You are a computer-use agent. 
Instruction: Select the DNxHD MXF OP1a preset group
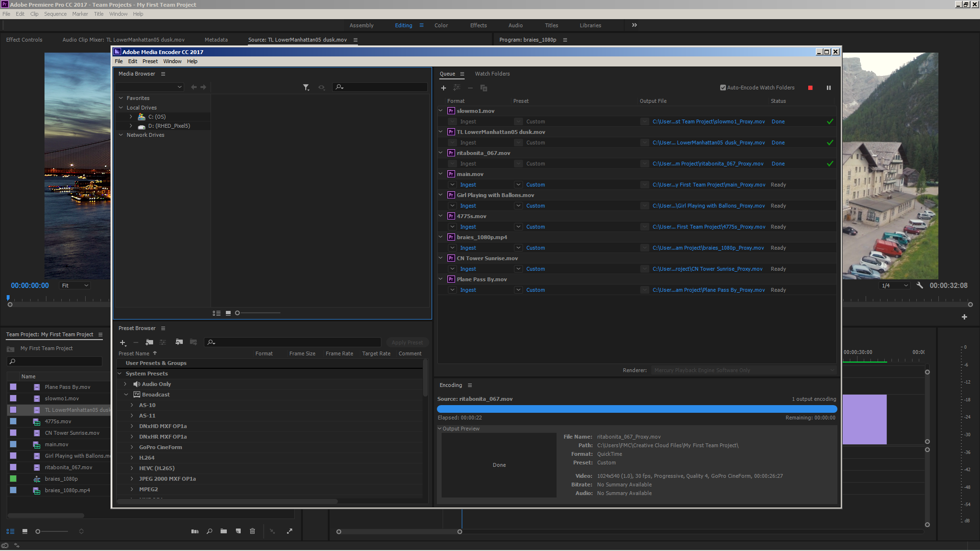click(x=163, y=427)
